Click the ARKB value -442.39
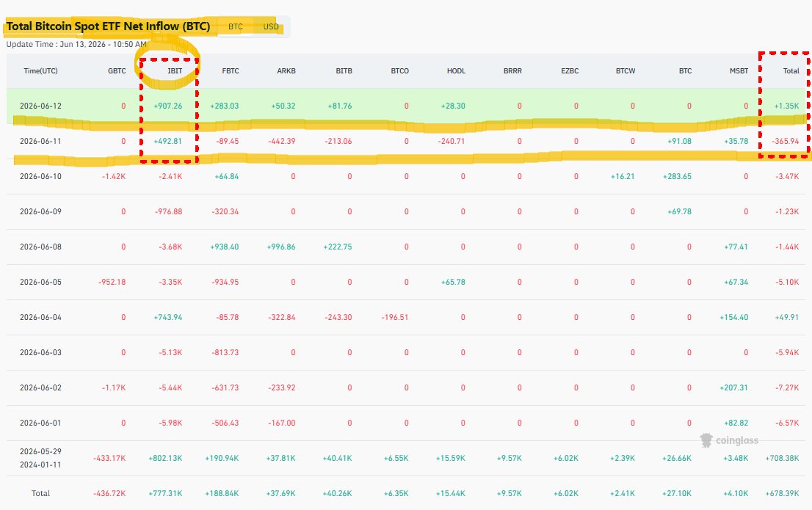Screen dimensions: 812x510 [x=282, y=142]
